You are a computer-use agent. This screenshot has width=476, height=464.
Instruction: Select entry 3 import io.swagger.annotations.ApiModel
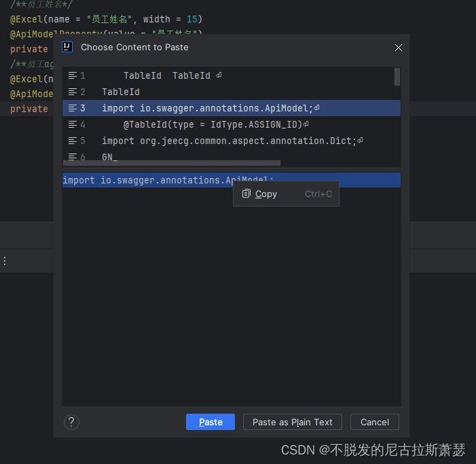point(232,108)
